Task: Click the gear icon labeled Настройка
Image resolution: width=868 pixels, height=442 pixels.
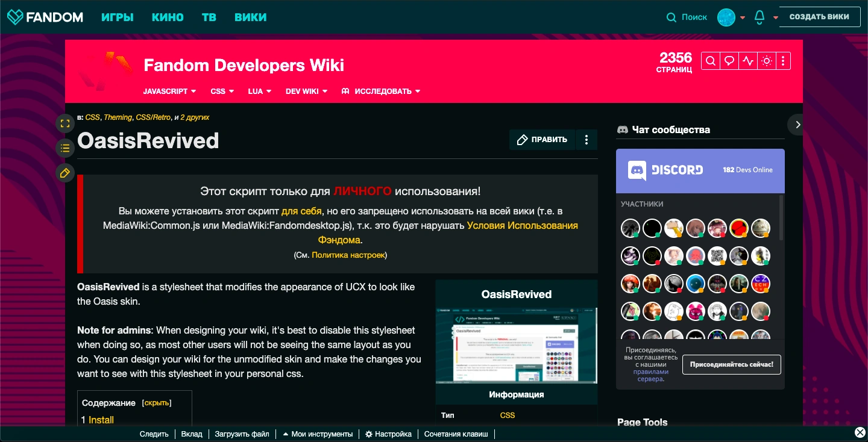Action: [369, 434]
